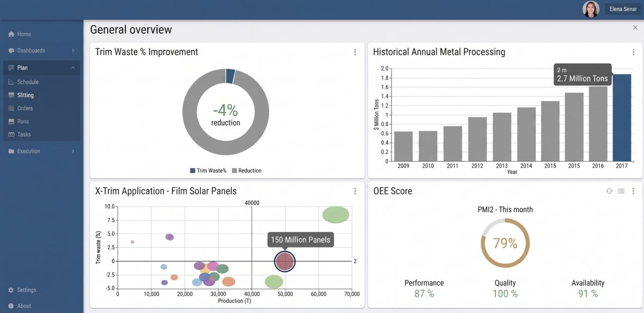Screen dimensions: 644x313
Task: Click the Elena Senar user name button
Action: tap(623, 9)
